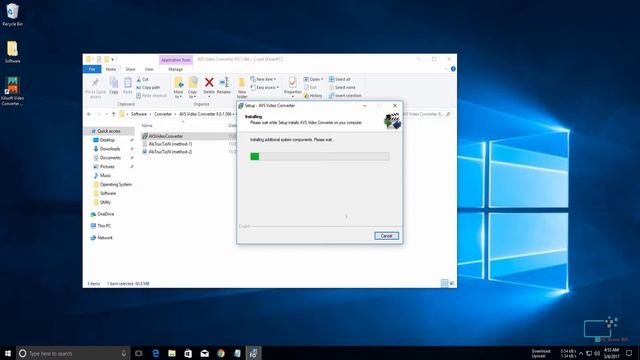Screen dimensions: 640x360
Task: Open Xilisoft Video Converter desktop shortcut
Action: [12, 91]
